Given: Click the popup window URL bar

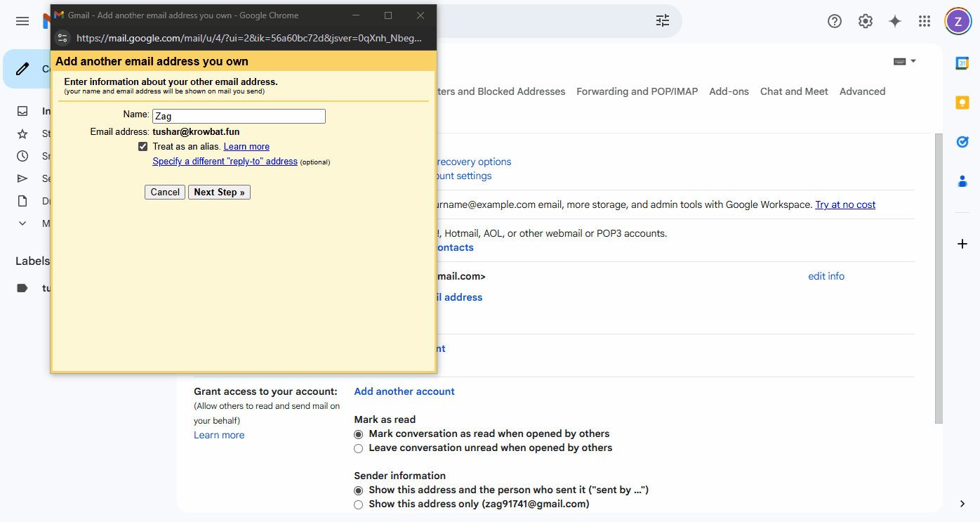Looking at the screenshot, I should (x=250, y=38).
